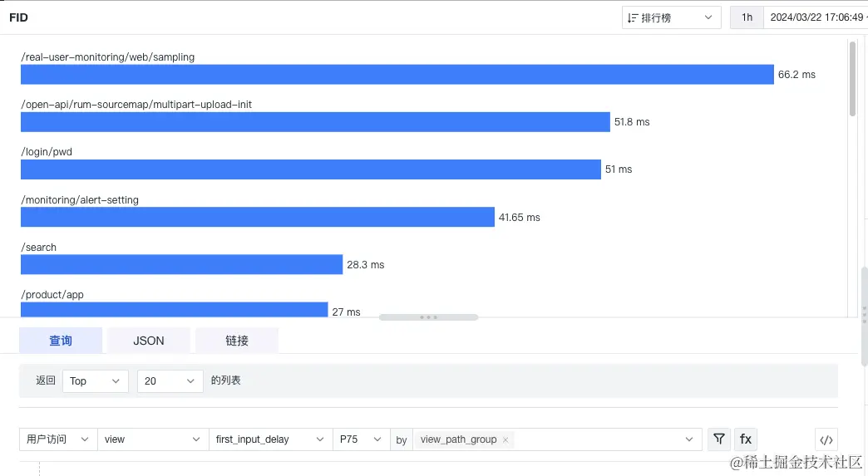Open the fx function button
868x476 pixels.
point(746,439)
